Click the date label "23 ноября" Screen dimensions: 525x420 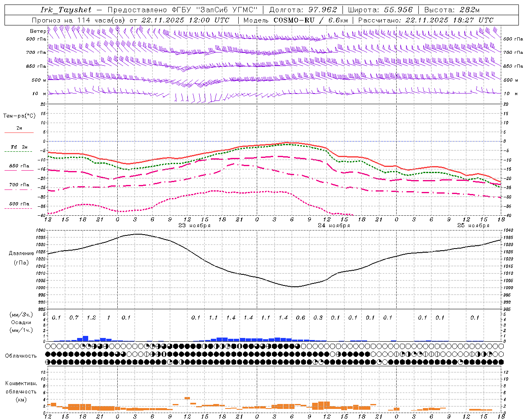point(194,226)
